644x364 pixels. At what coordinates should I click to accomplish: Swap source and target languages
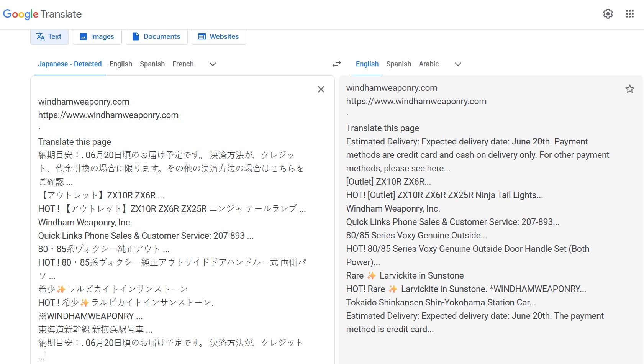337,64
